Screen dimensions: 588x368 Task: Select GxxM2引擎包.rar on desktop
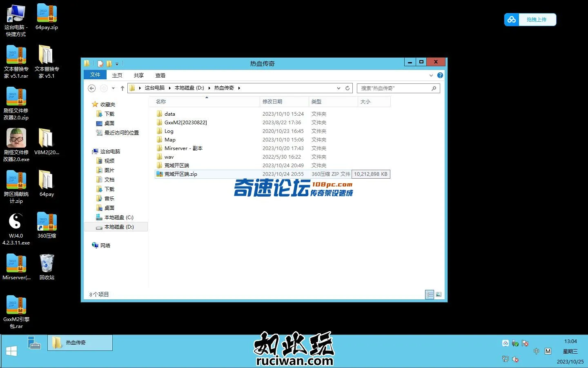[16, 312]
